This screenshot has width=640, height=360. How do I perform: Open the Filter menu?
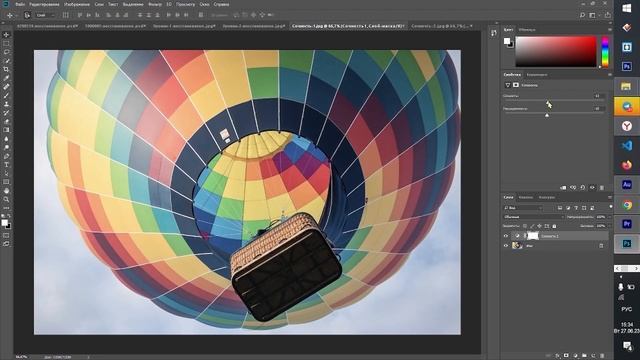coord(155,4)
